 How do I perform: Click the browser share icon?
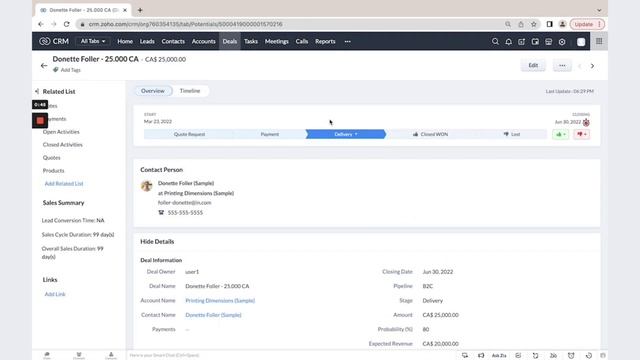pos(521,24)
